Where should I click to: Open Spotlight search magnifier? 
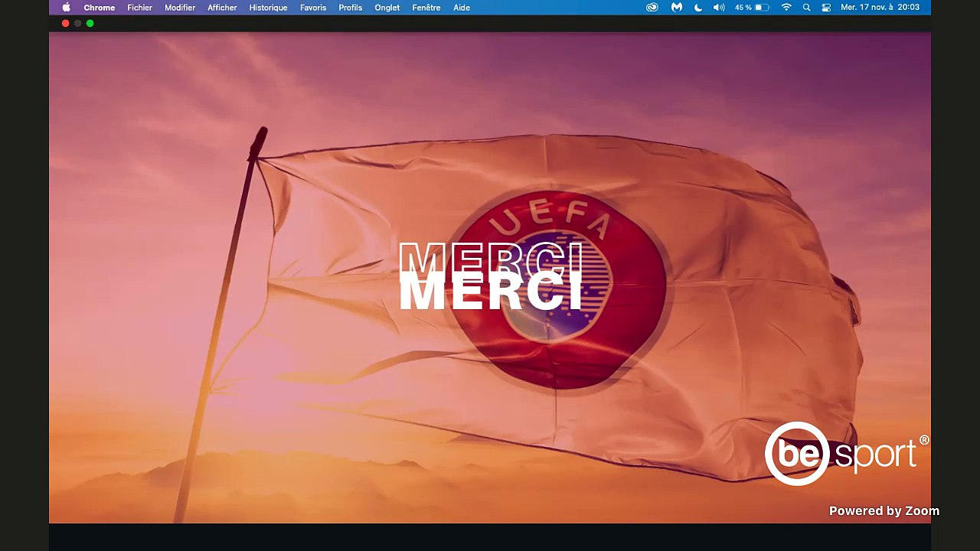click(806, 8)
